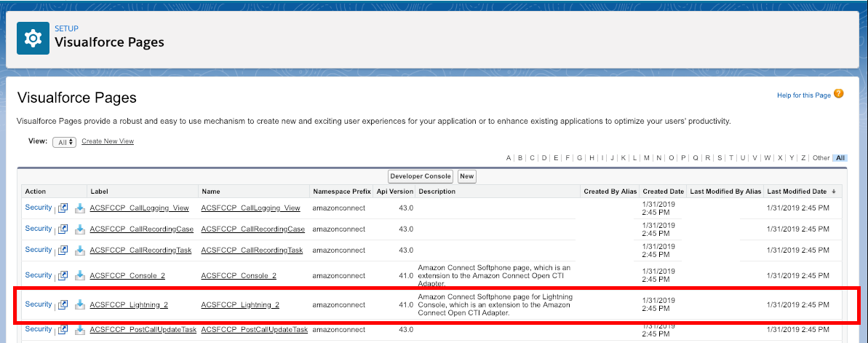The image size is (868, 343).
Task: Download ACSFCCP_CallLogging_View page via arrow icon
Action: coord(80,208)
